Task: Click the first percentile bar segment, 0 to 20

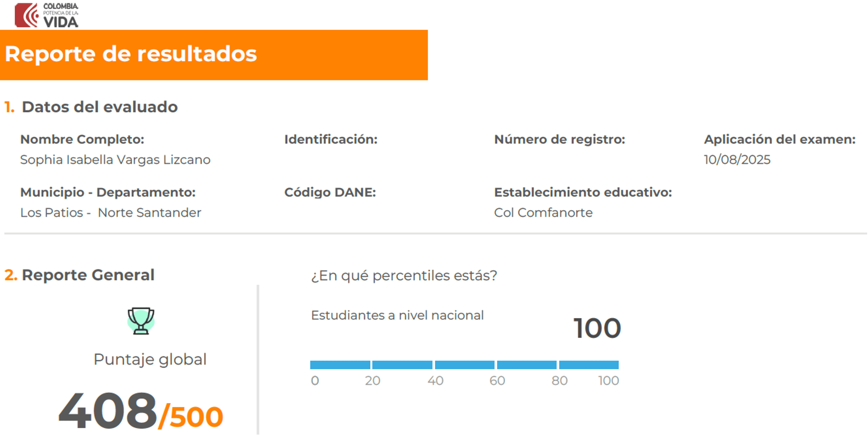Action: tap(340, 365)
